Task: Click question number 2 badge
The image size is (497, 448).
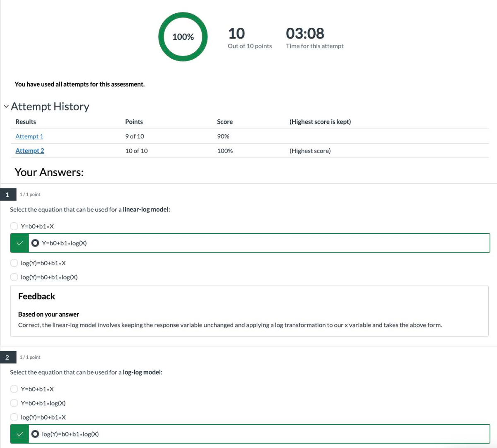Action: 7,357
